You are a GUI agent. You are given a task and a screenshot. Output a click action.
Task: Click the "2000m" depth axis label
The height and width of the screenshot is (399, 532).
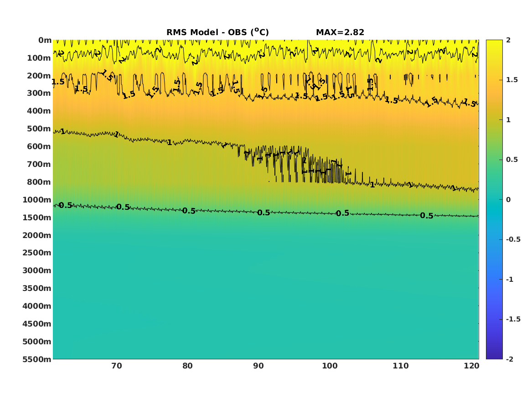point(37,235)
